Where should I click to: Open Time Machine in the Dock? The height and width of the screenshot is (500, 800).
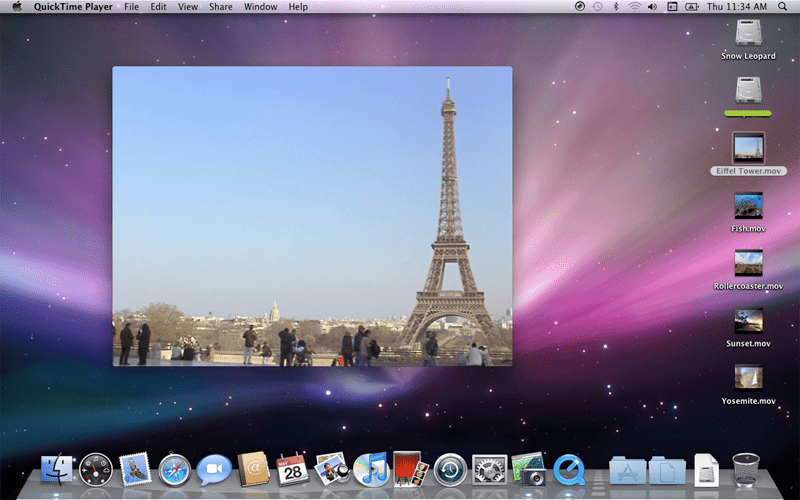click(x=450, y=470)
